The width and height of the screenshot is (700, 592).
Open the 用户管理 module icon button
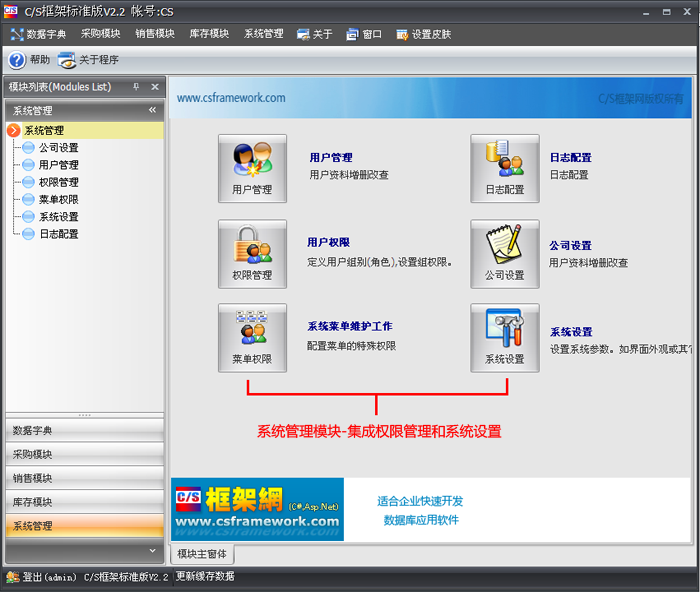[x=252, y=168]
